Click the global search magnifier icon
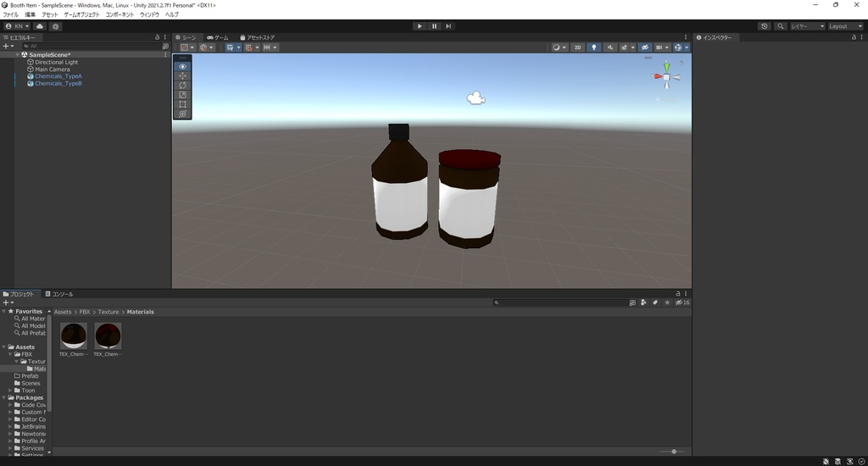This screenshot has height=466, width=868. (781, 26)
